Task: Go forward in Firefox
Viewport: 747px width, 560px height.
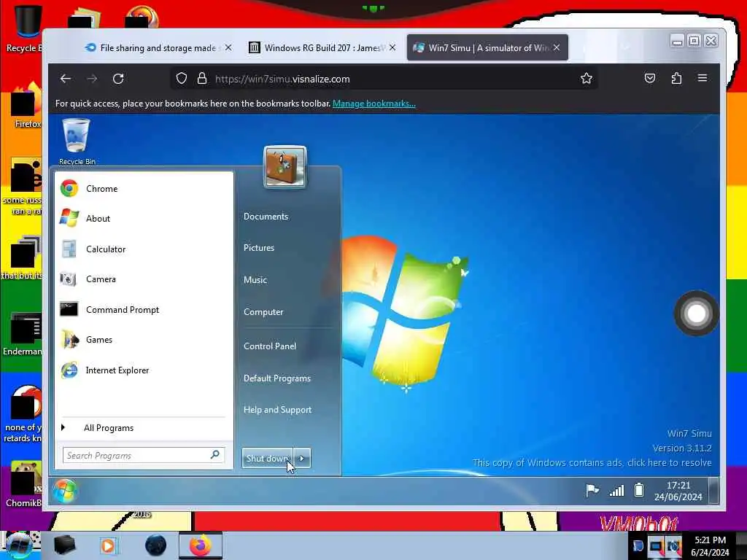Action: click(x=92, y=79)
